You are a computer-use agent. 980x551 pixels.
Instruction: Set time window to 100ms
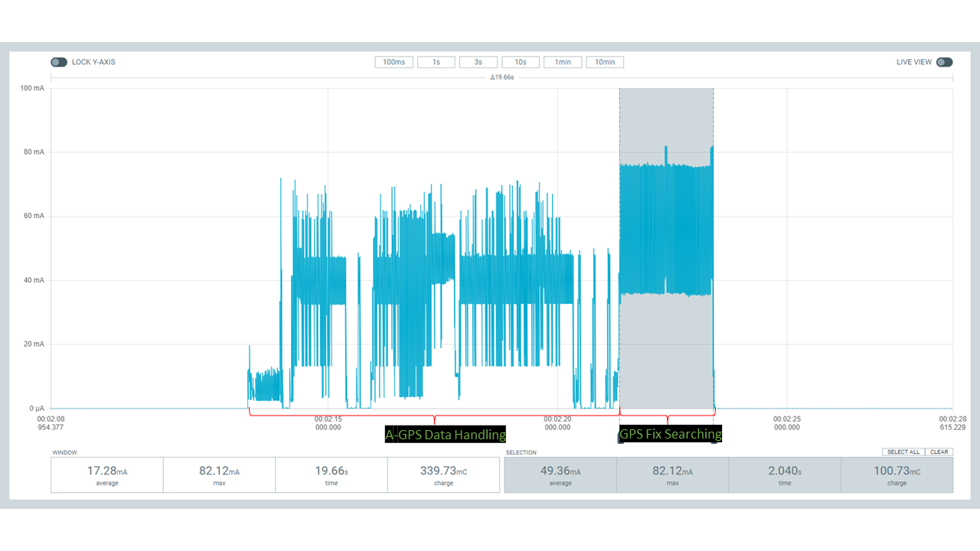pyautogui.click(x=394, y=62)
